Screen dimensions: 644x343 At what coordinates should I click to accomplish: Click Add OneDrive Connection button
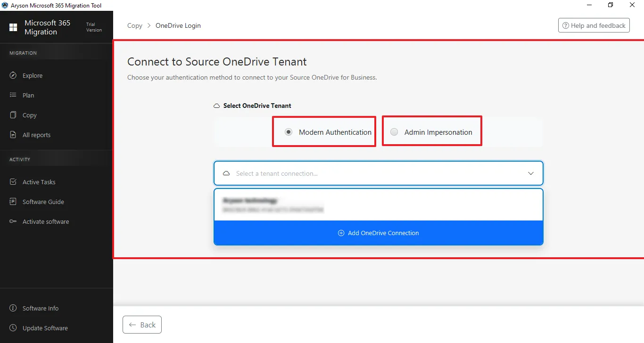378,233
